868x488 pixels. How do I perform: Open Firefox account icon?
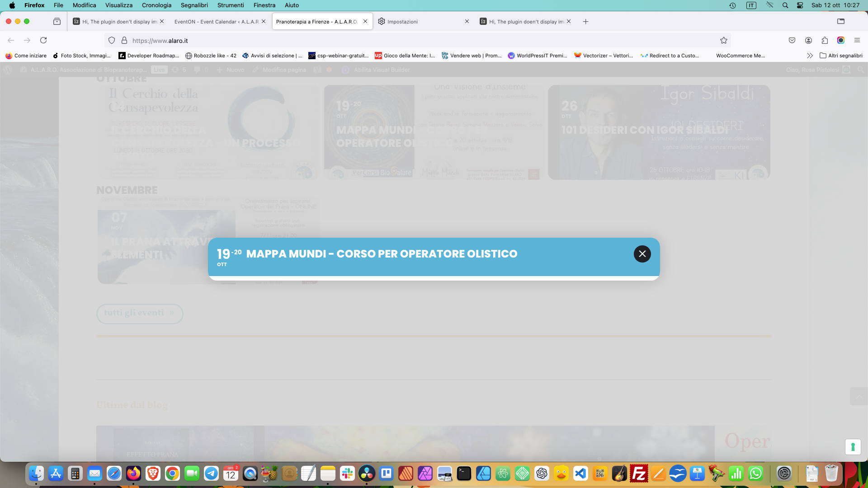808,40
